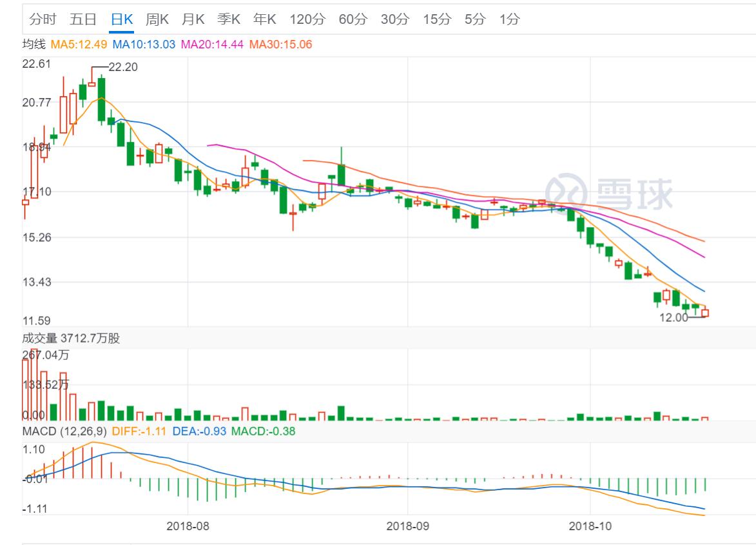
Task: Click the 22.20 high price marker
Action: pyautogui.click(x=123, y=67)
